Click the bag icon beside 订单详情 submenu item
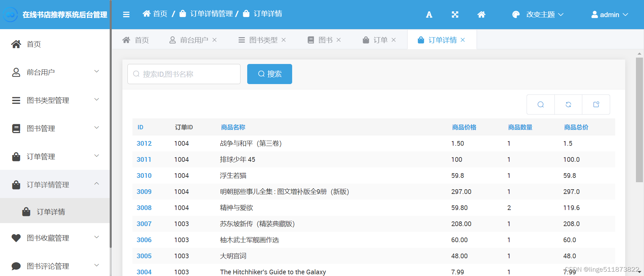 [x=26, y=212]
